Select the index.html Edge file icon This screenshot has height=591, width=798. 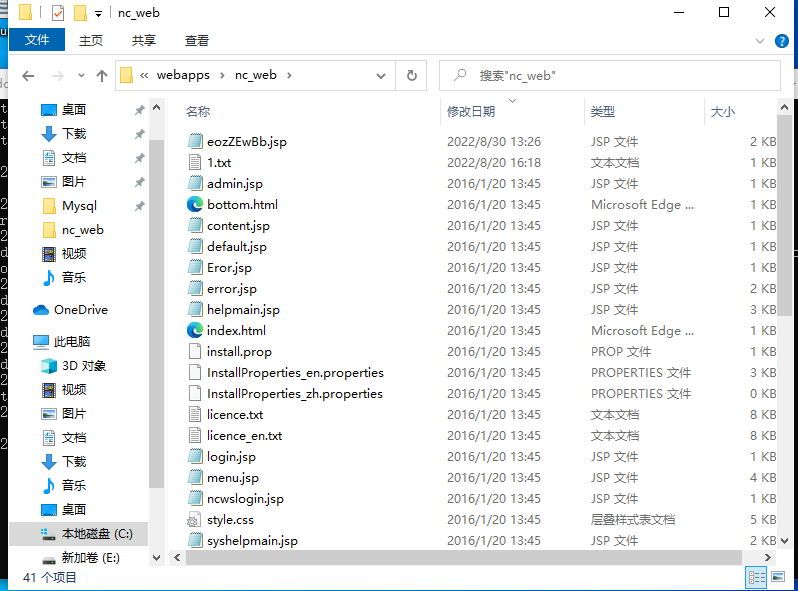(x=195, y=330)
